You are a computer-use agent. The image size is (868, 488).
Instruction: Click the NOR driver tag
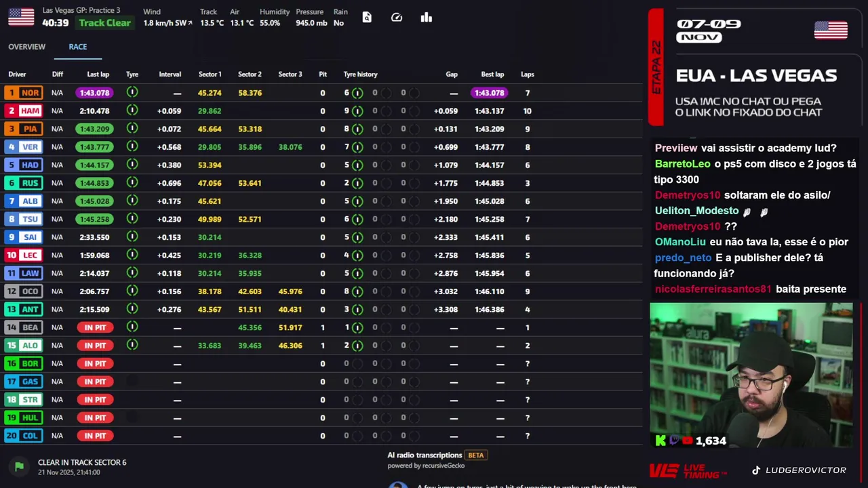(x=23, y=93)
